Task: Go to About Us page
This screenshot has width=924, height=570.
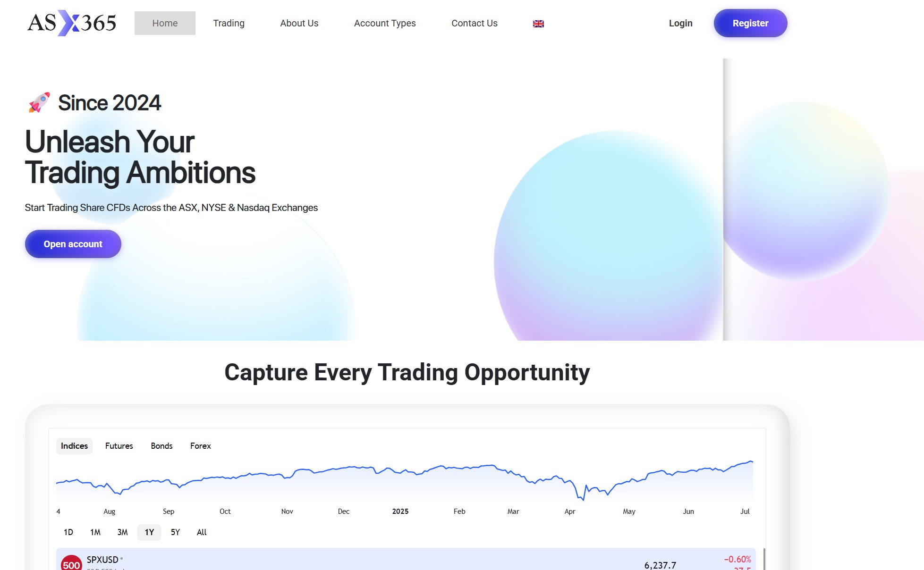Action: tap(299, 23)
